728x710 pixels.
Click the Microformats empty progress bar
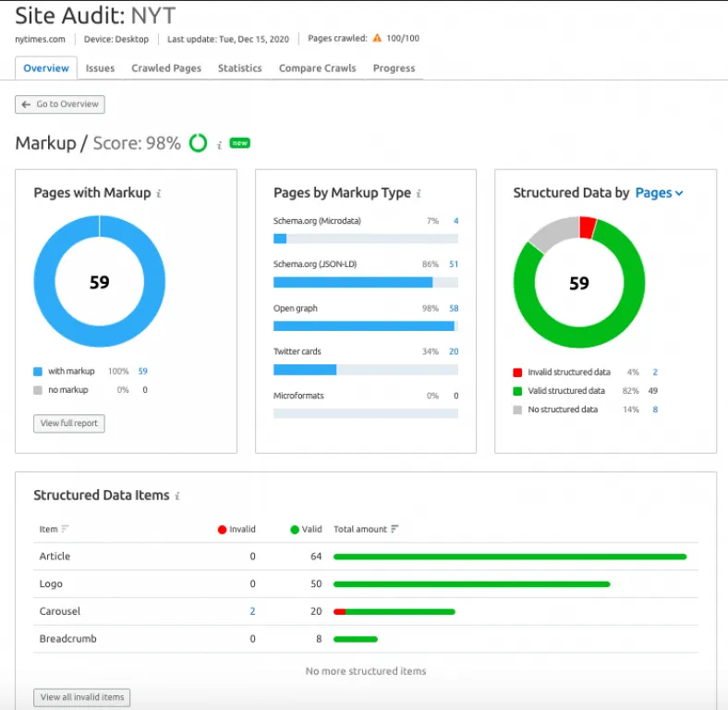click(x=366, y=413)
